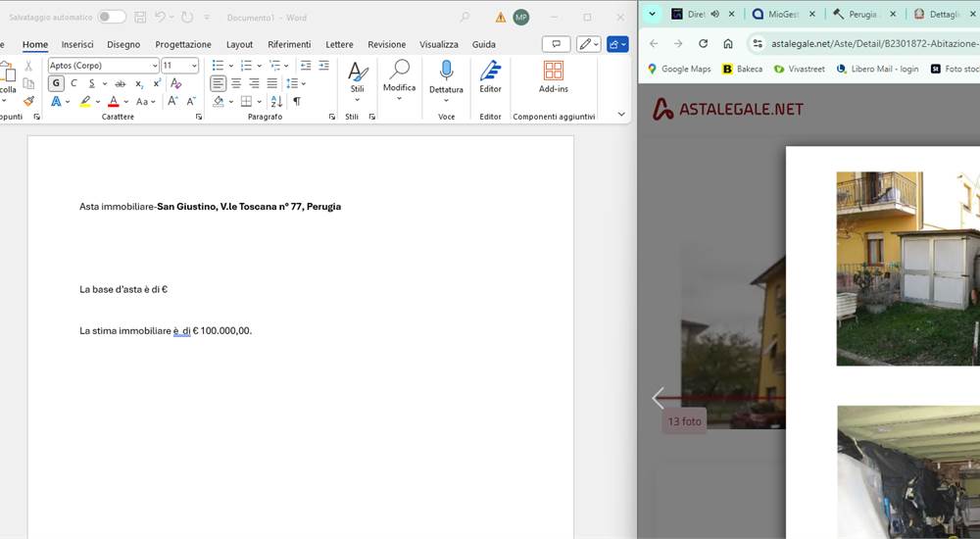Expand the Stili styles gallery
Image resolution: width=980 pixels, height=539 pixels.
point(357,100)
